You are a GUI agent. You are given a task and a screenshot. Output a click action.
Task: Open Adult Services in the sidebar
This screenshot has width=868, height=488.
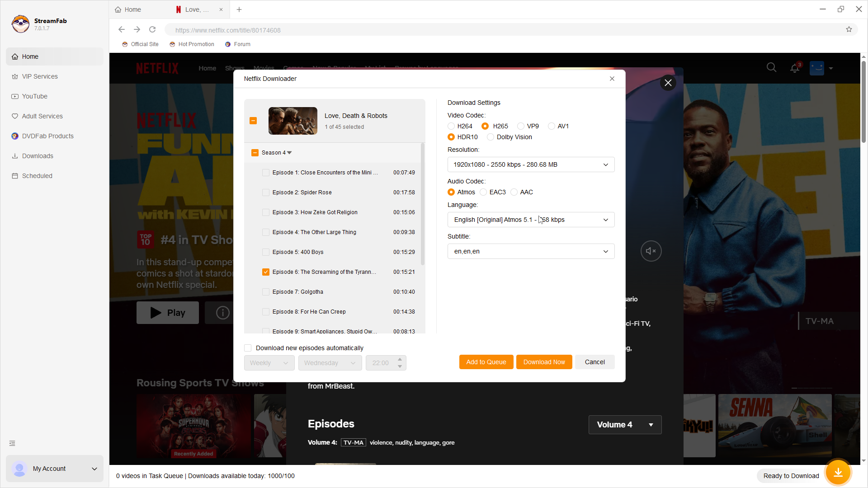(55, 116)
